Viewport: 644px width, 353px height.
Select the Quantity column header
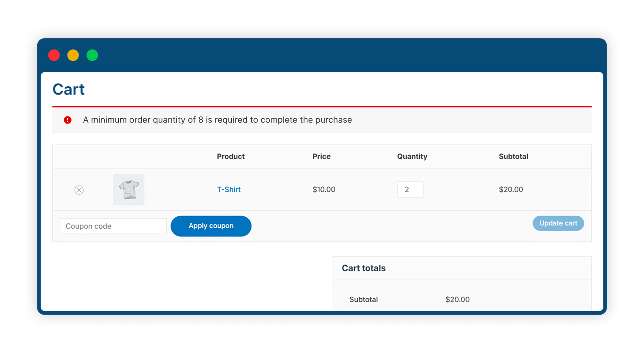click(412, 157)
